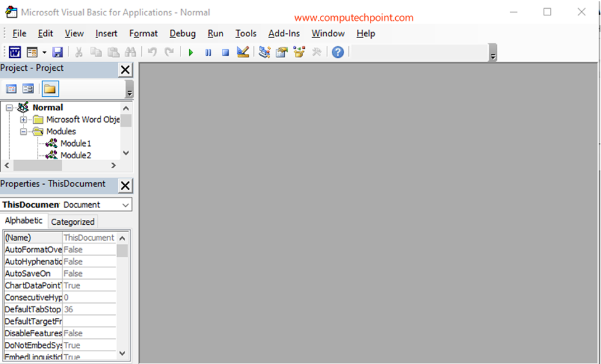This screenshot has height=364, width=601.
Task: Click the Break pause icon
Action: [208, 52]
